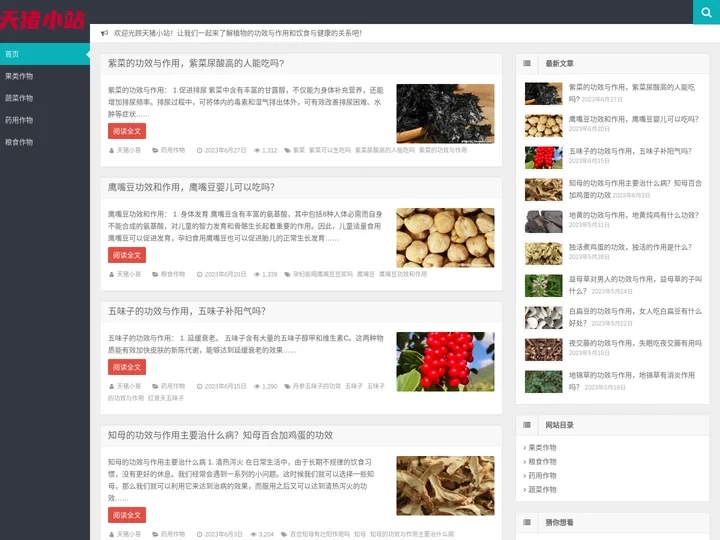This screenshot has width=720, height=540.
Task: Click tag 丹参五味子的功效
Action: pos(317,386)
